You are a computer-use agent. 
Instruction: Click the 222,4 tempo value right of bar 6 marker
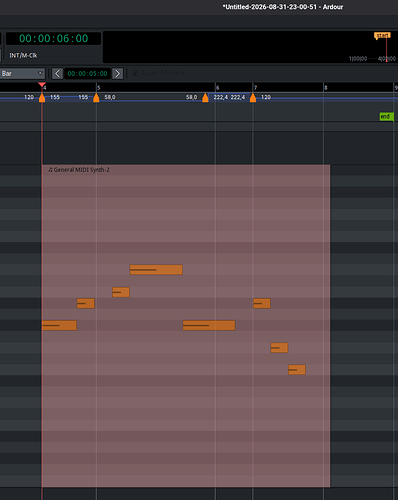(221, 97)
